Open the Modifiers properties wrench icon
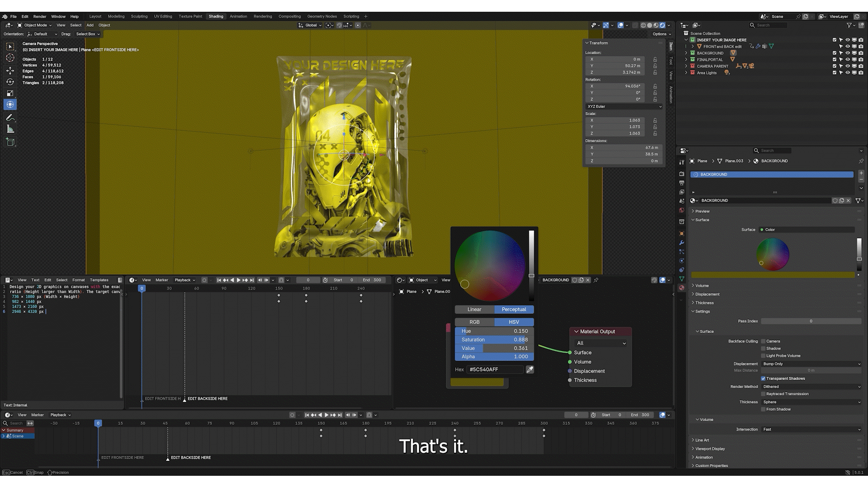868x488 pixels. 682,243
